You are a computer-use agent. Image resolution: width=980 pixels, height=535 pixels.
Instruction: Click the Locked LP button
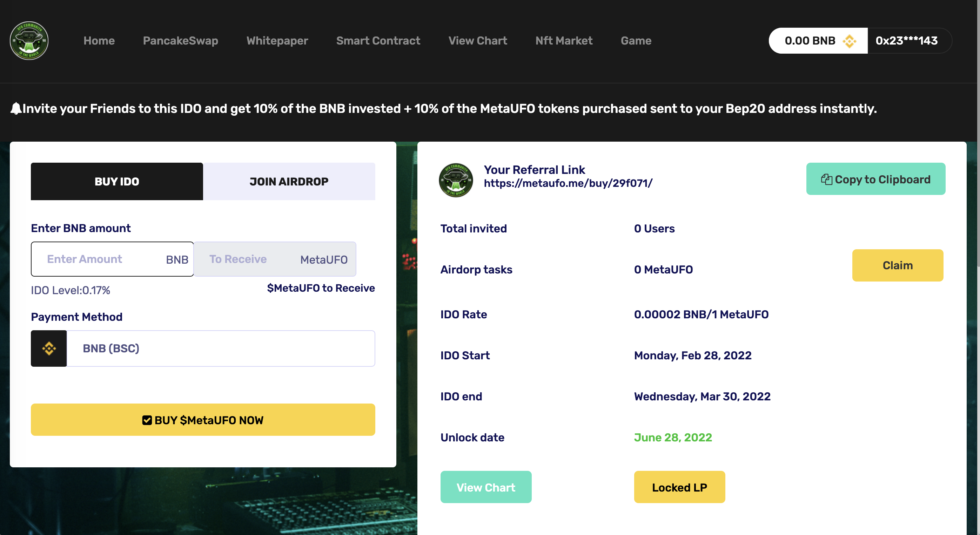coord(679,487)
